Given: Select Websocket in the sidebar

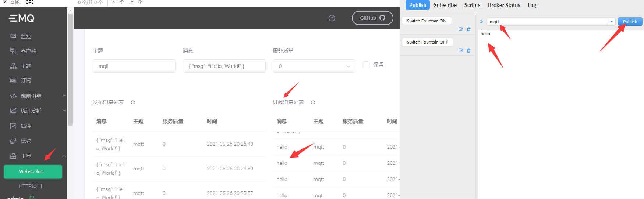Looking at the screenshot, I should point(33,172).
